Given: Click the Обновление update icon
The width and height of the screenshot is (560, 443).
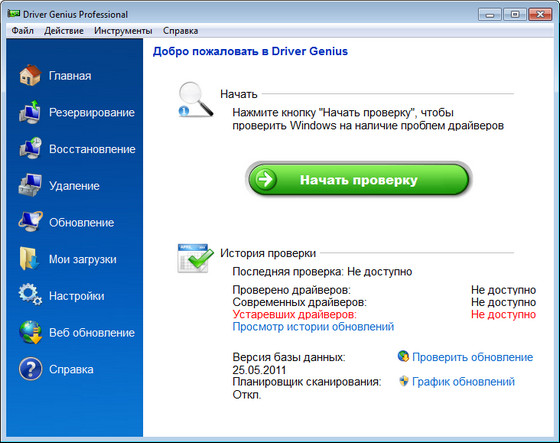Looking at the screenshot, I should pos(30,222).
